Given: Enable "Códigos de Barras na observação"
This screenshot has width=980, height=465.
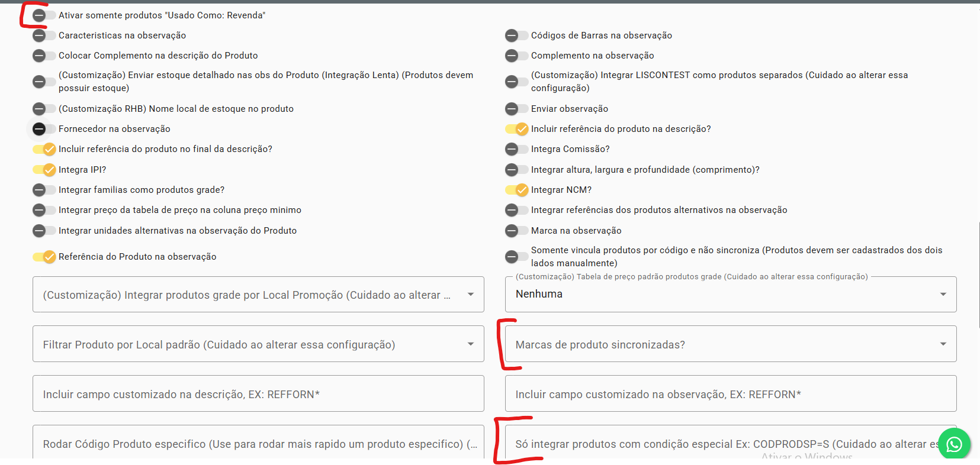Looking at the screenshot, I should [516, 35].
